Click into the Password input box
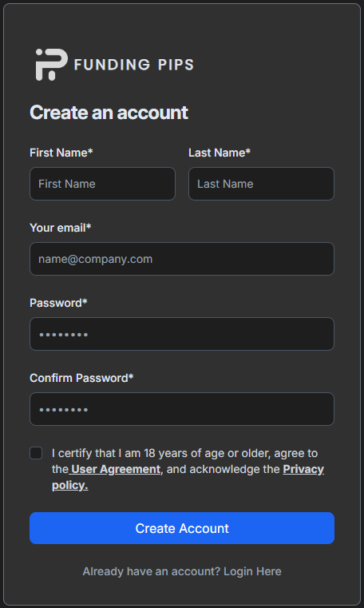 pyautogui.click(x=182, y=334)
